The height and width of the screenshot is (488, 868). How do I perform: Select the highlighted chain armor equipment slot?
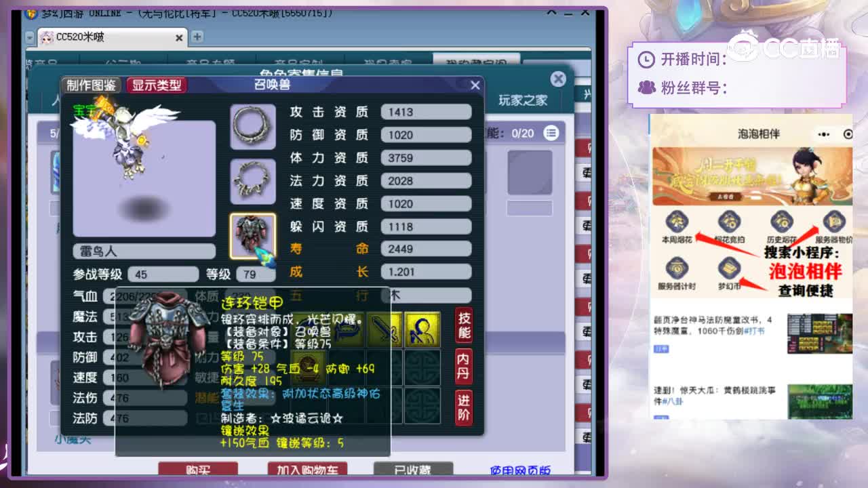click(x=253, y=236)
